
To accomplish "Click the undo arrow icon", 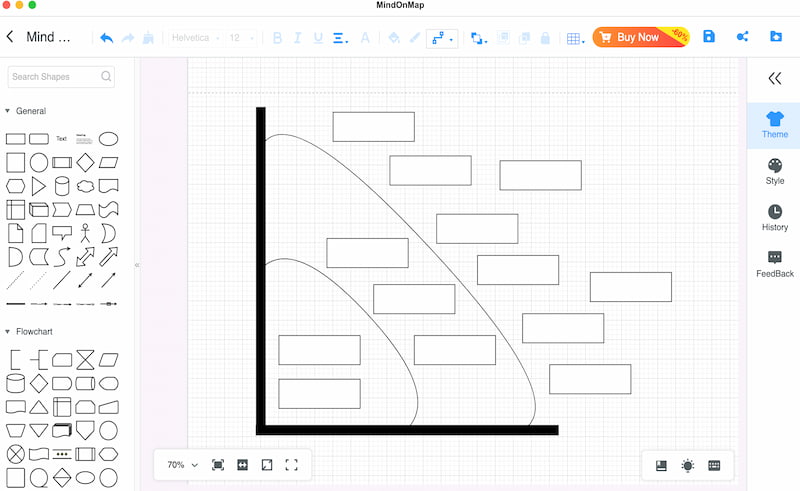I will pos(107,38).
